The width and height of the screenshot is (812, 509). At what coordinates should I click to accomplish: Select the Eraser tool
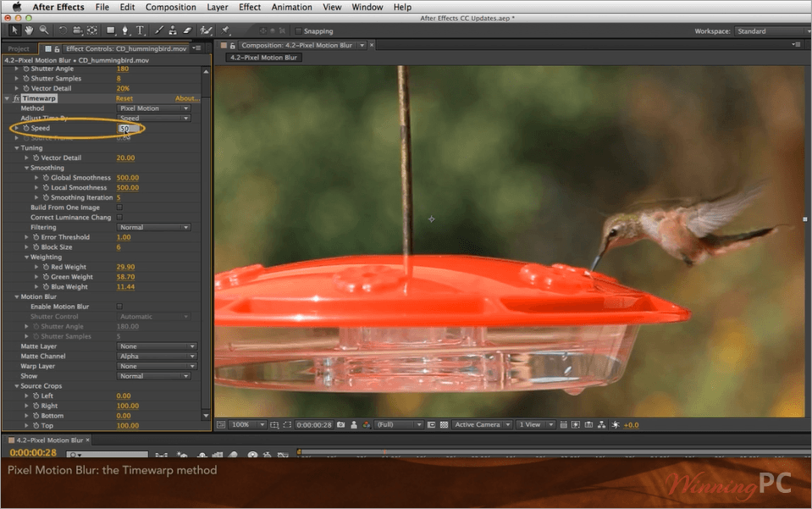[187, 30]
